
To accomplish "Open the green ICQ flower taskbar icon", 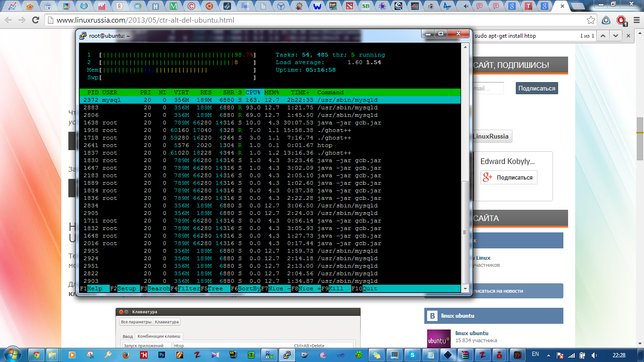I will [x=359, y=355].
